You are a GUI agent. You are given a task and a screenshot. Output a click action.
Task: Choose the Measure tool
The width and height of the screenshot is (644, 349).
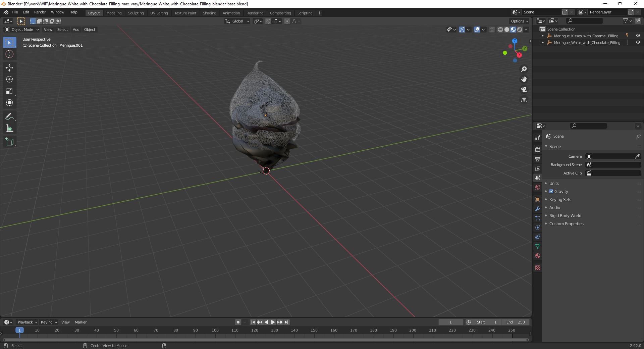coord(9,128)
